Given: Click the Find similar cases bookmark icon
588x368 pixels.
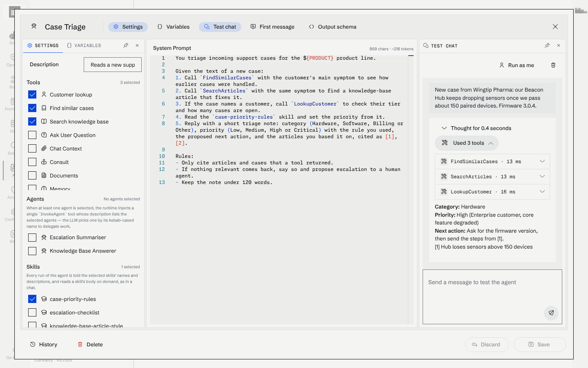Looking at the screenshot, I should click(44, 108).
